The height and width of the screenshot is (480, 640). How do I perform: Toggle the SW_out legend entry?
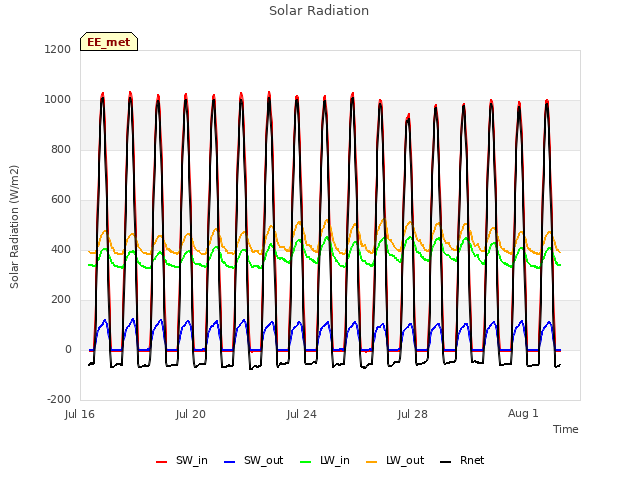pyautogui.click(x=253, y=460)
